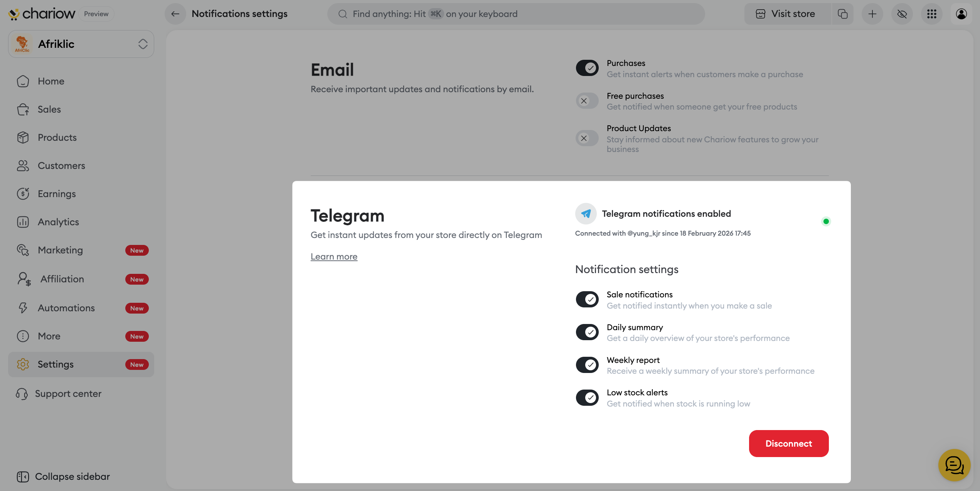Click the copy store link icon
This screenshot has width=980, height=491.
coord(843,14)
